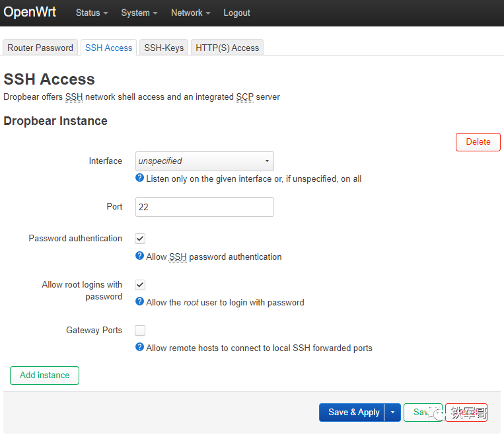Screen dimensions: 504x435
Task: Click the Add instance button
Action: click(45, 375)
